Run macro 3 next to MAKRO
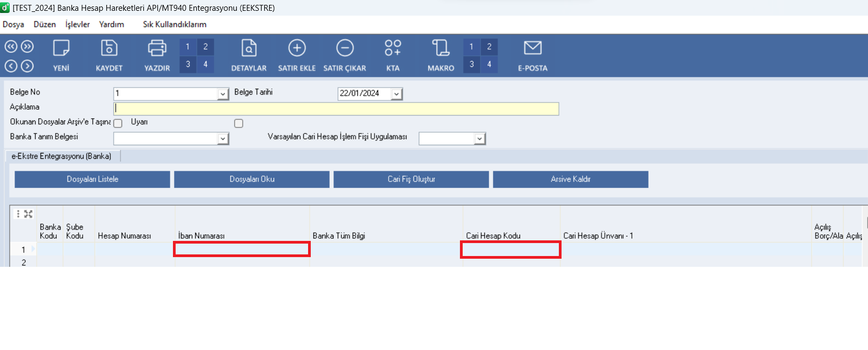The height and width of the screenshot is (350, 868). (x=472, y=64)
